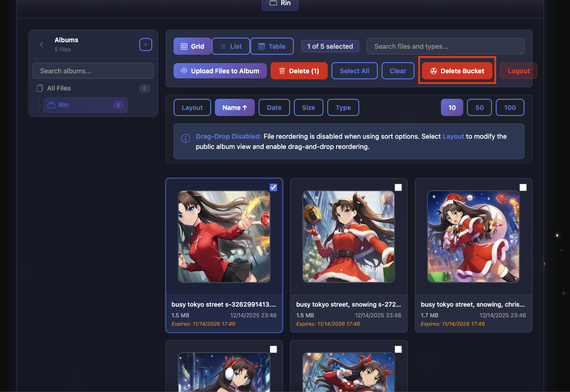Click the All Files stacked pages icon
570x392 pixels.
coord(40,88)
